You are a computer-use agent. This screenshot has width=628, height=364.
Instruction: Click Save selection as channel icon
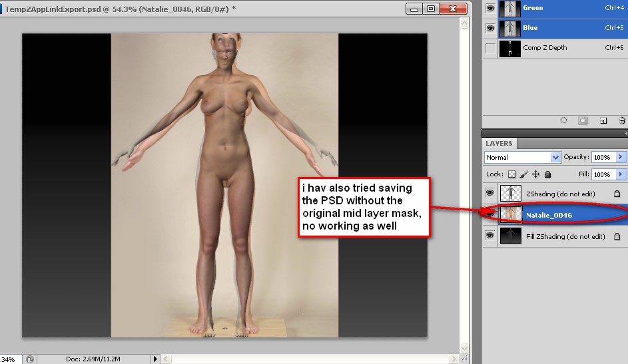tap(583, 120)
